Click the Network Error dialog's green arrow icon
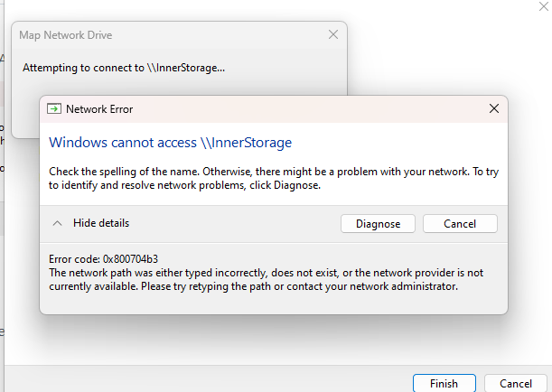This screenshot has height=392, width=552. click(x=54, y=108)
